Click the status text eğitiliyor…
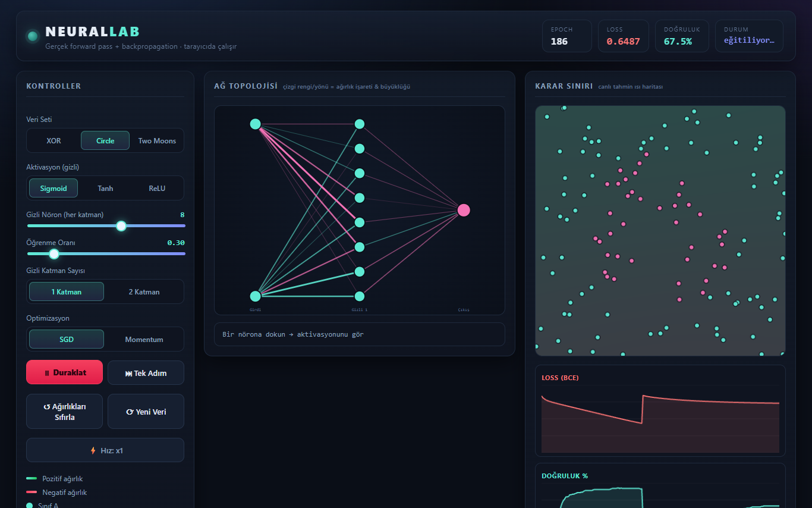812x508 pixels. click(749, 40)
